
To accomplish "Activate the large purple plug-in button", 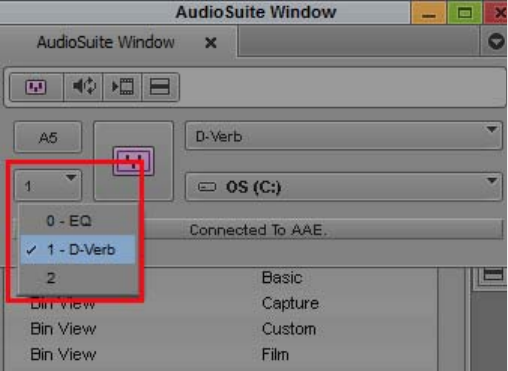I will [x=133, y=161].
